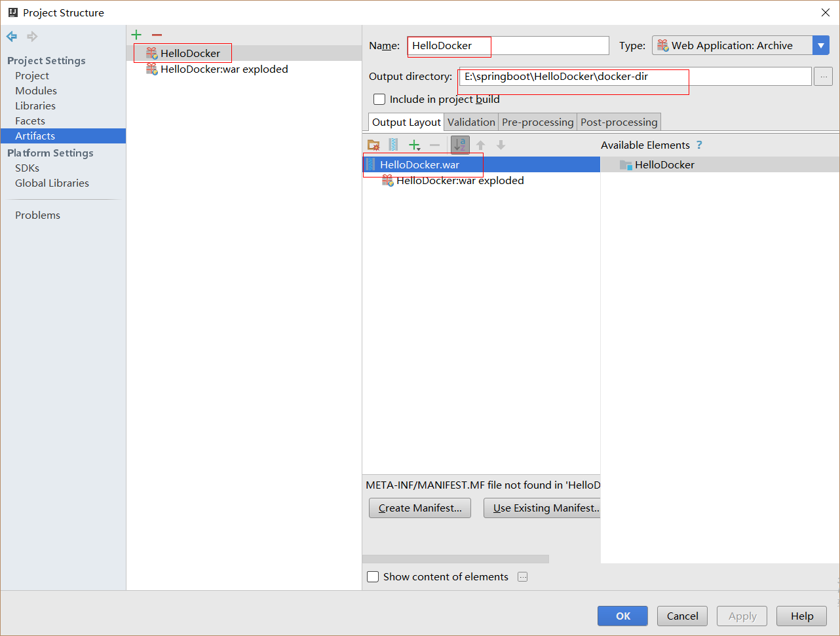Move element down with the arrow icon
The height and width of the screenshot is (636, 840).
(x=501, y=145)
